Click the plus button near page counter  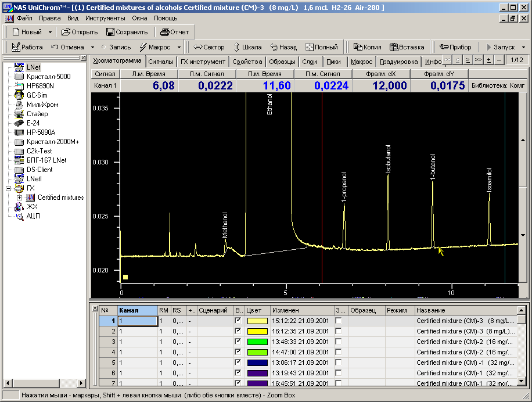tap(489, 60)
